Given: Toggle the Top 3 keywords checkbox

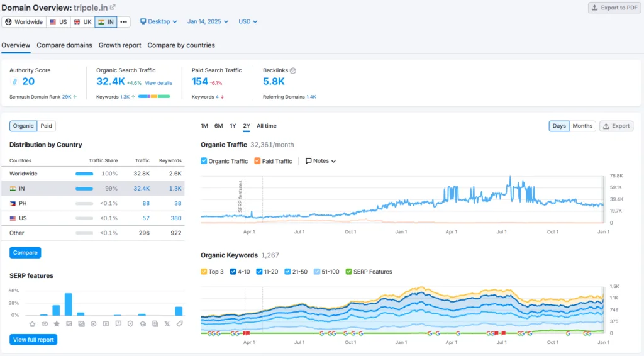Looking at the screenshot, I should pyautogui.click(x=204, y=272).
